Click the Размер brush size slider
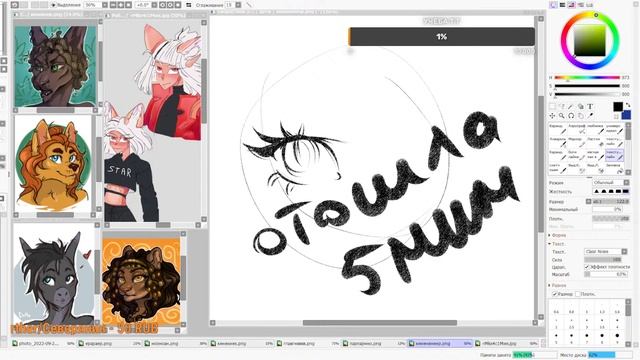 611,202
